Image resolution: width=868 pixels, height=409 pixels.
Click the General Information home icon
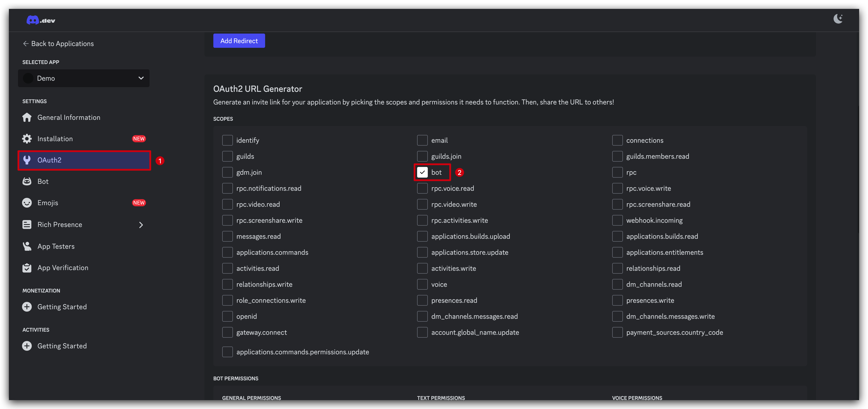tap(27, 117)
